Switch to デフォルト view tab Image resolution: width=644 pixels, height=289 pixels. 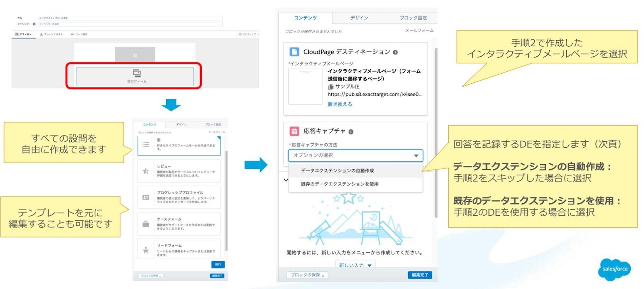(23, 34)
